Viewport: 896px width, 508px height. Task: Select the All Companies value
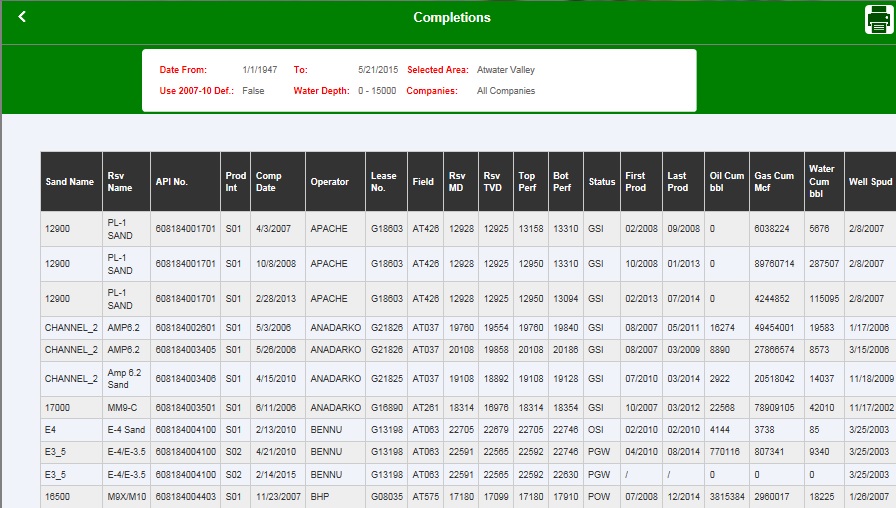coord(506,91)
